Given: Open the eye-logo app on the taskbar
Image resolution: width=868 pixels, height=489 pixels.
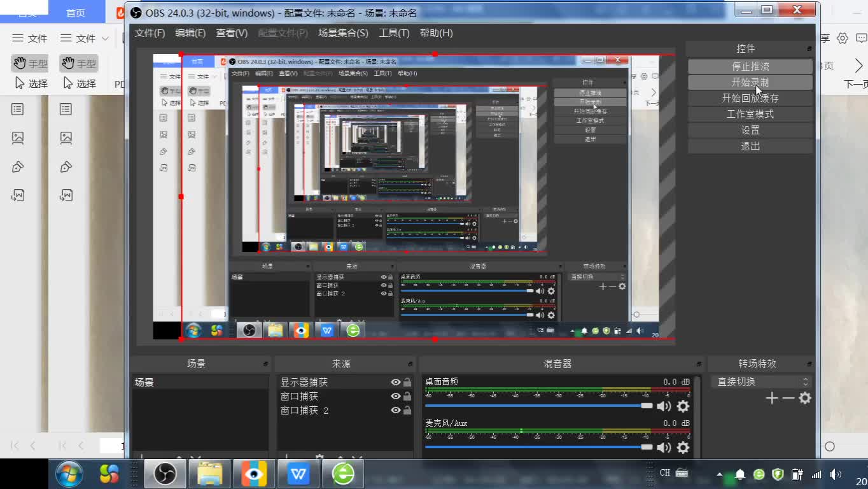Looking at the screenshot, I should point(254,474).
